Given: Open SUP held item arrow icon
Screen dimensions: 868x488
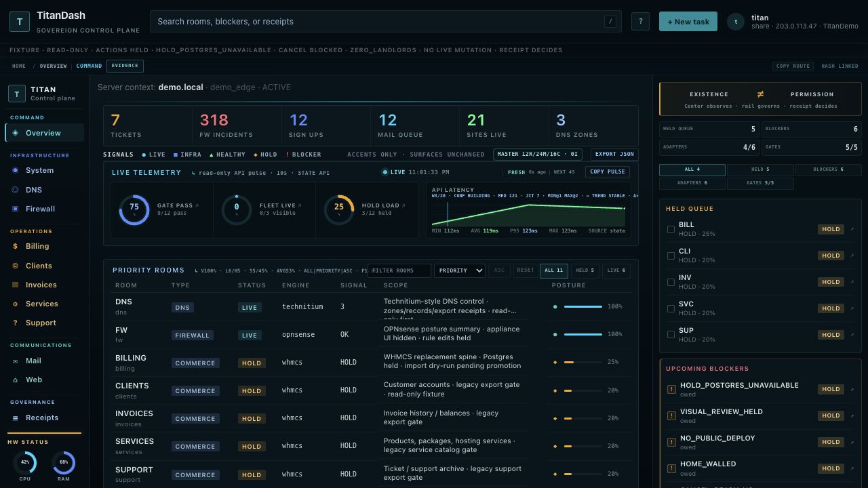Looking at the screenshot, I should (852, 335).
